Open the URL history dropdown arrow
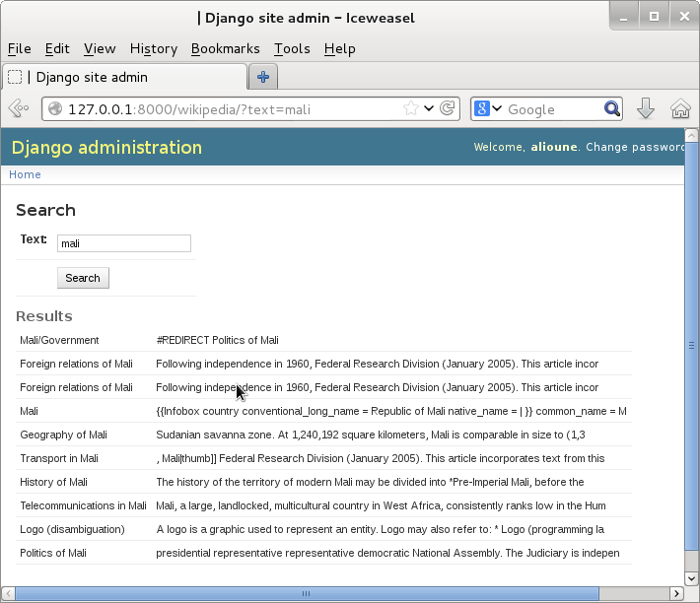This screenshot has height=603, width=700. [x=429, y=108]
